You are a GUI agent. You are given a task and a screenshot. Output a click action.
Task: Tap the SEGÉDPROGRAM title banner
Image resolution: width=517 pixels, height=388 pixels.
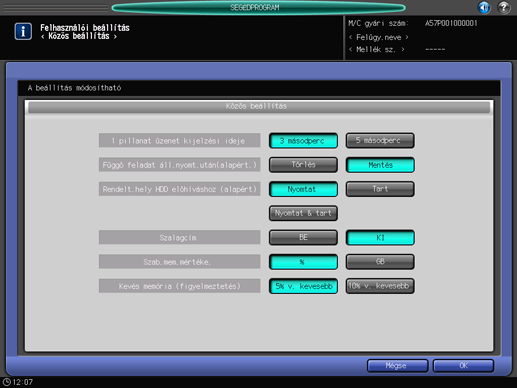pyautogui.click(x=258, y=7)
